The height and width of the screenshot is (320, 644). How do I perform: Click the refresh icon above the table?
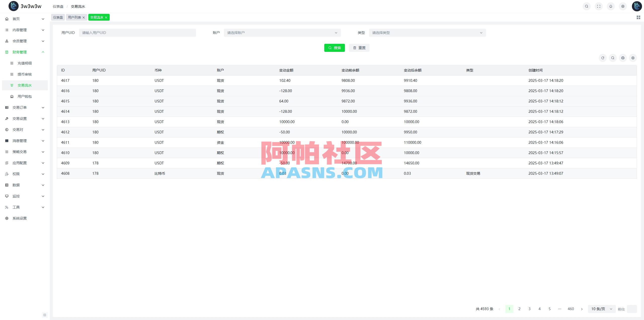tap(603, 58)
